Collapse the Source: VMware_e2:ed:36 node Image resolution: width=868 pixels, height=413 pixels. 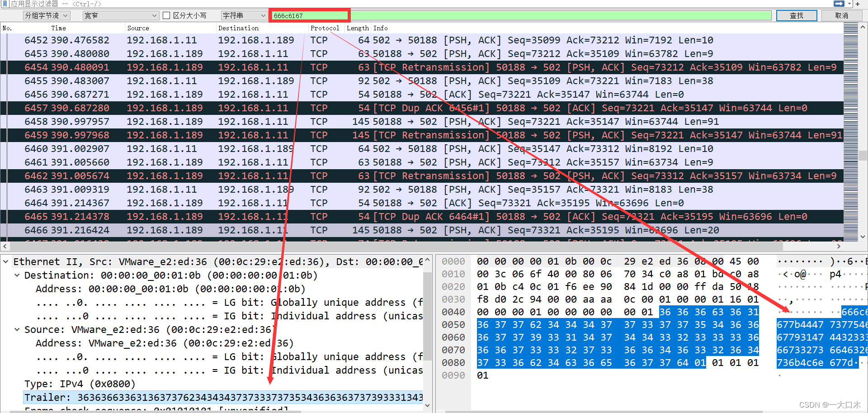(x=17, y=329)
